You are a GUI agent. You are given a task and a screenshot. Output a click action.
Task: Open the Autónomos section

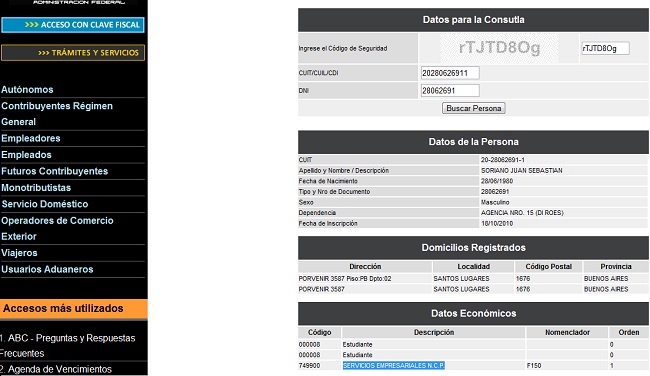[x=27, y=90]
